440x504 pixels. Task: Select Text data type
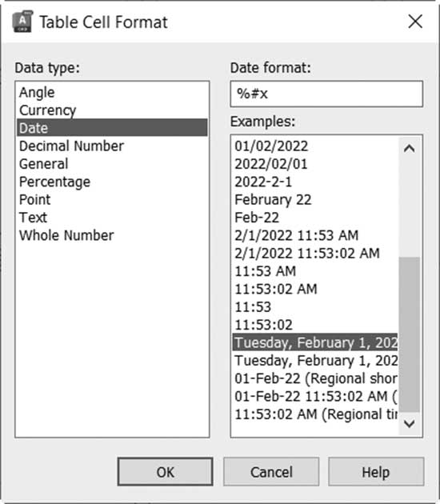pos(112,218)
